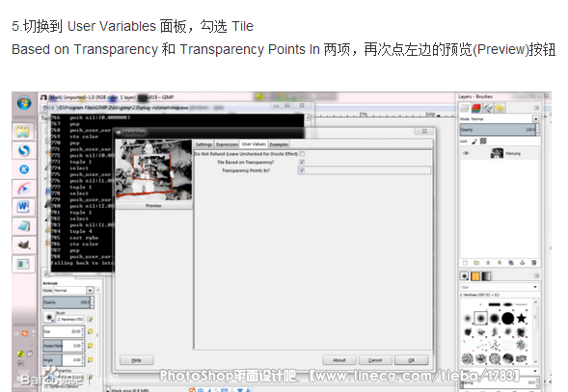Lower the layer with the down arrow
The height and width of the screenshot is (392, 568).
tap(500, 263)
